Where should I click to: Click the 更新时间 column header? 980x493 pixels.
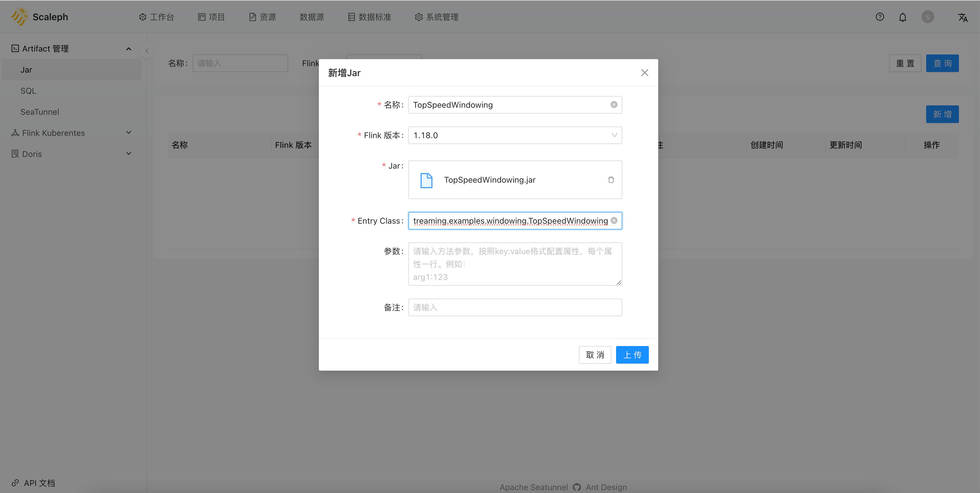[845, 145]
